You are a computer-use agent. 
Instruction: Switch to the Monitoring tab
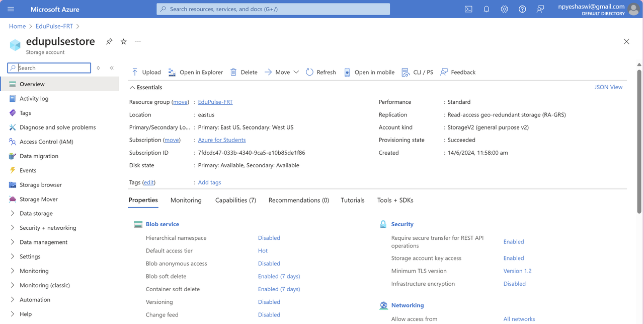(x=186, y=200)
